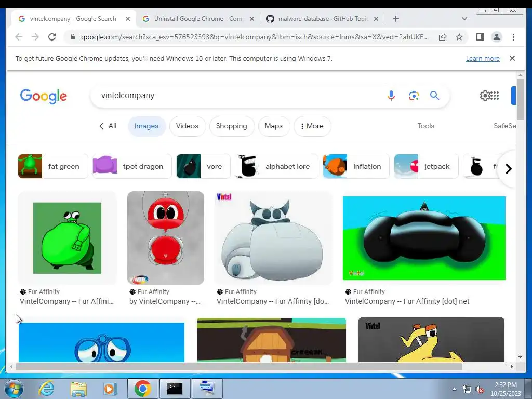Open the taskbar clock showing 2:32 PM
The width and height of the screenshot is (532, 399).
pos(506,389)
